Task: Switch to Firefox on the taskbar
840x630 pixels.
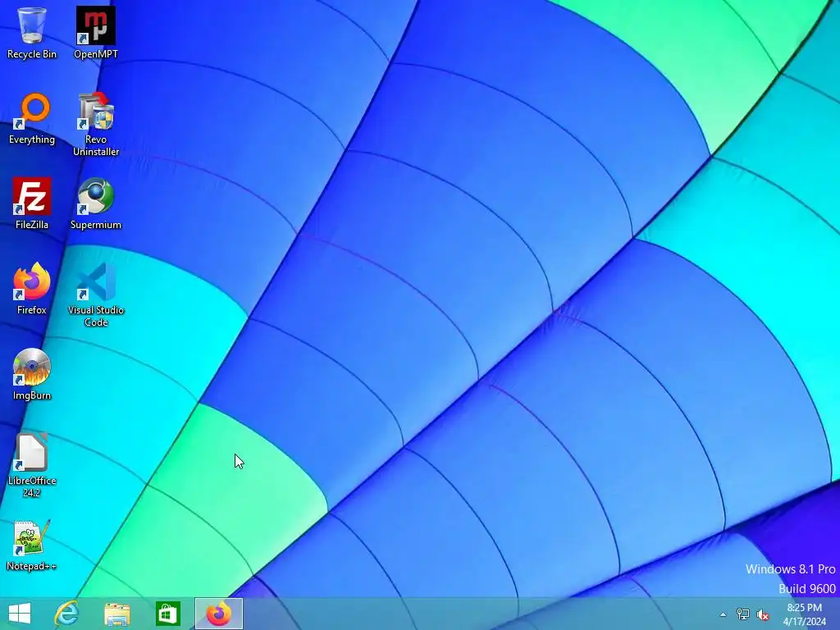Action: tap(218, 614)
